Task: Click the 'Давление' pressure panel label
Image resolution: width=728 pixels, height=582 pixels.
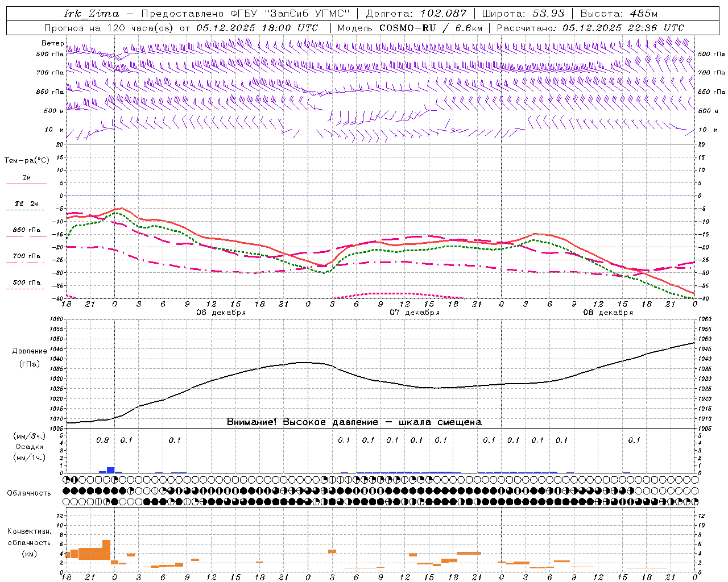Action: pos(30,351)
